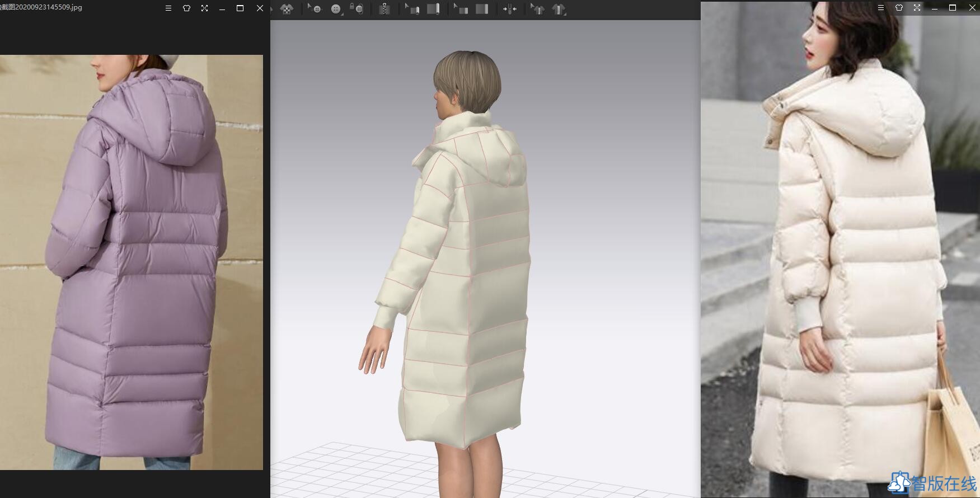Activate the locked Fasten Button tool
The image size is (980, 498).
point(357,8)
